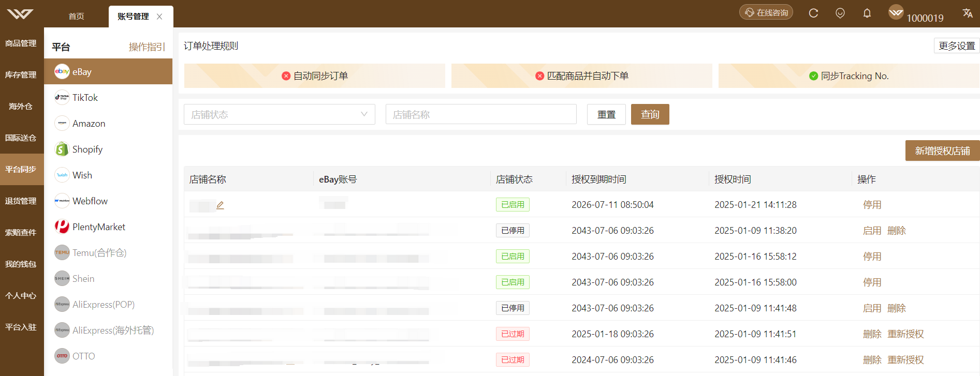This screenshot has height=376, width=980.
Task: Click date 2026-07-11 08:50:04
Action: [612, 205]
